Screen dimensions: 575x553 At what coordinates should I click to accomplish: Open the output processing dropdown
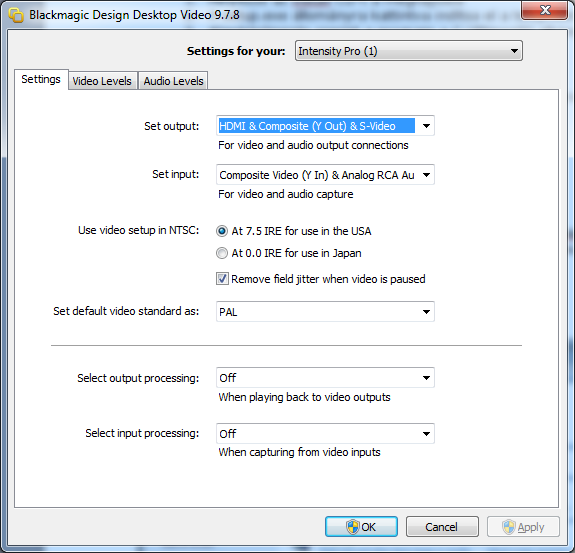(x=325, y=378)
